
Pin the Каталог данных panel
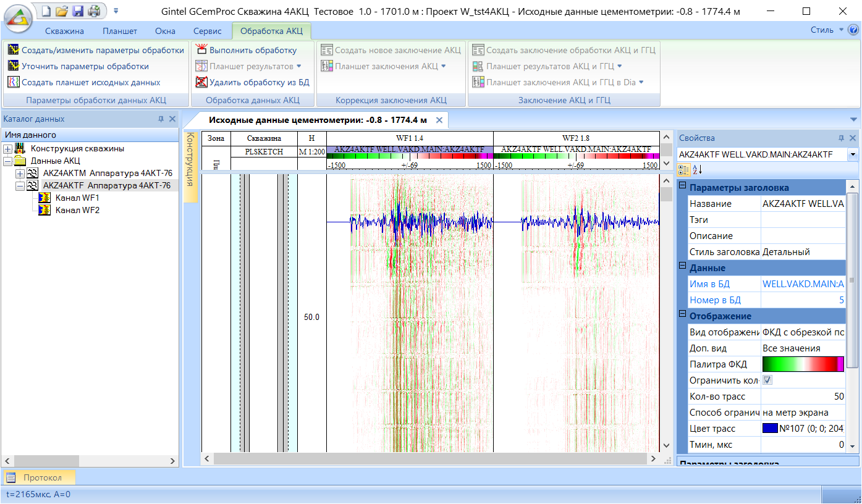(x=161, y=119)
